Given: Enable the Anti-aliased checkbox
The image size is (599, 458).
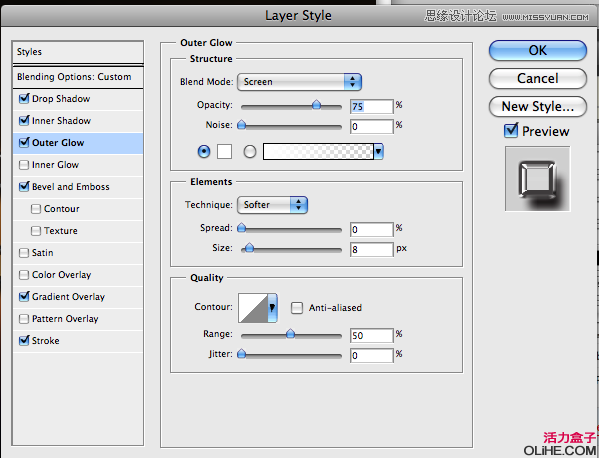Looking at the screenshot, I should point(297,308).
